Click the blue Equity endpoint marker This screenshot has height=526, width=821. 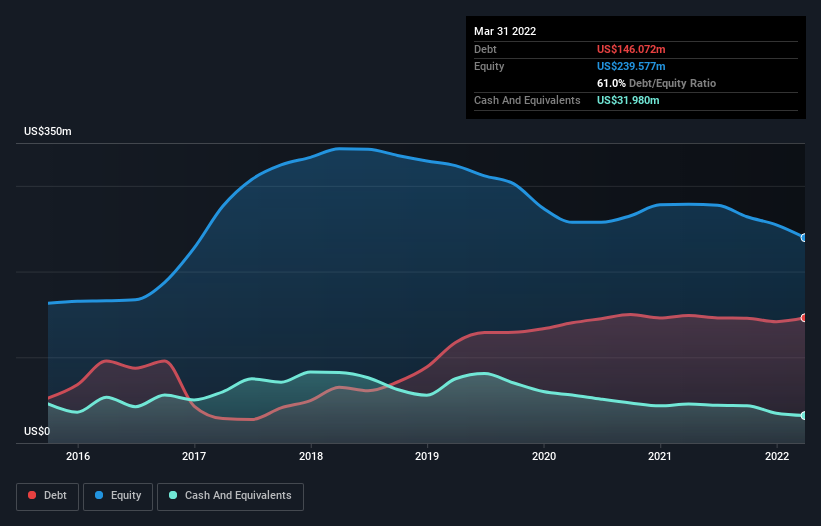tap(804, 238)
